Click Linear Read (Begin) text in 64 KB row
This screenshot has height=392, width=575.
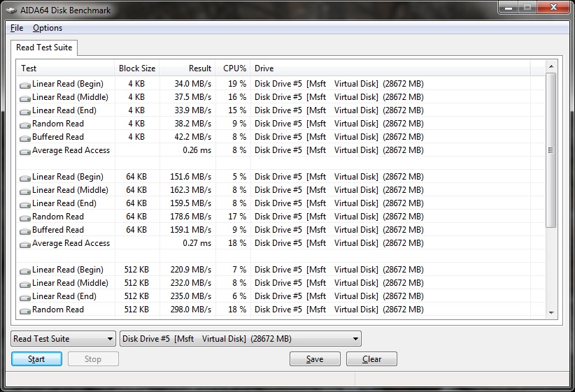click(x=68, y=177)
